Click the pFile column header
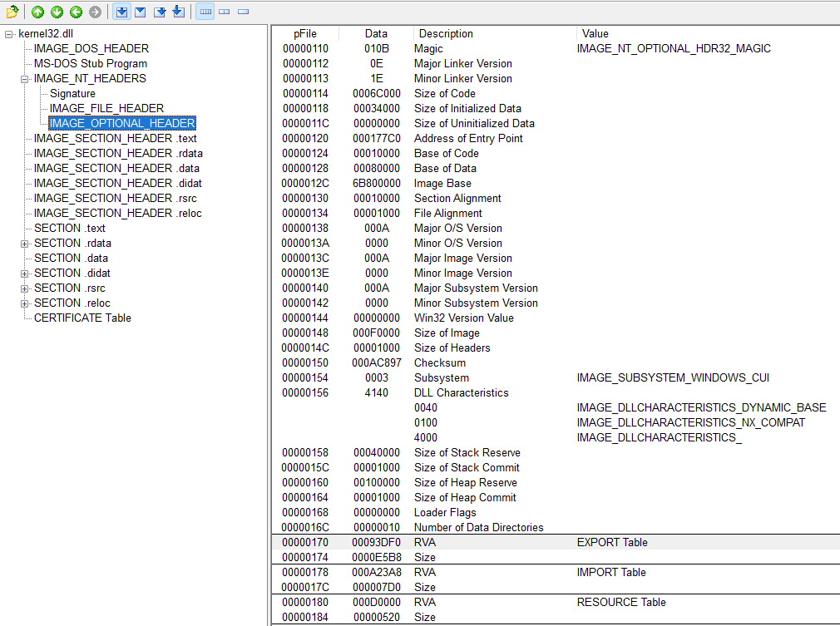This screenshot has width=840, height=626. tap(305, 34)
